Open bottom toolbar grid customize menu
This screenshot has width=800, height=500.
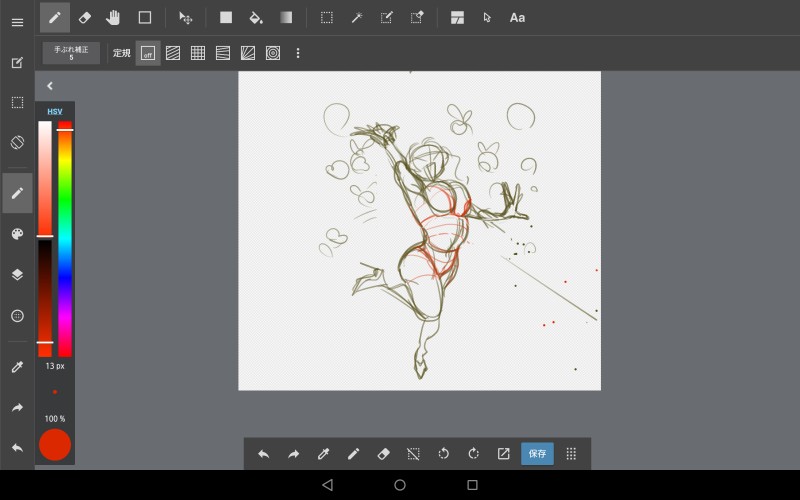[x=571, y=454]
